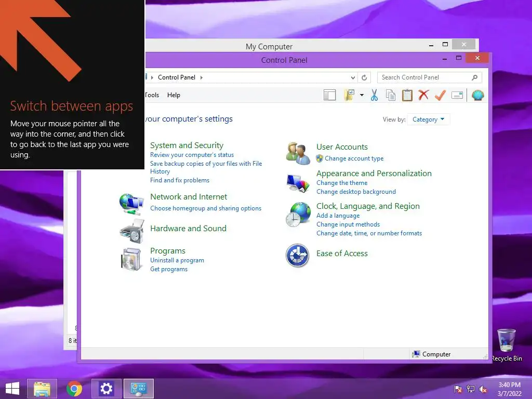Click the network tray icon
Viewport: 532px width, 399px height.
(471, 389)
